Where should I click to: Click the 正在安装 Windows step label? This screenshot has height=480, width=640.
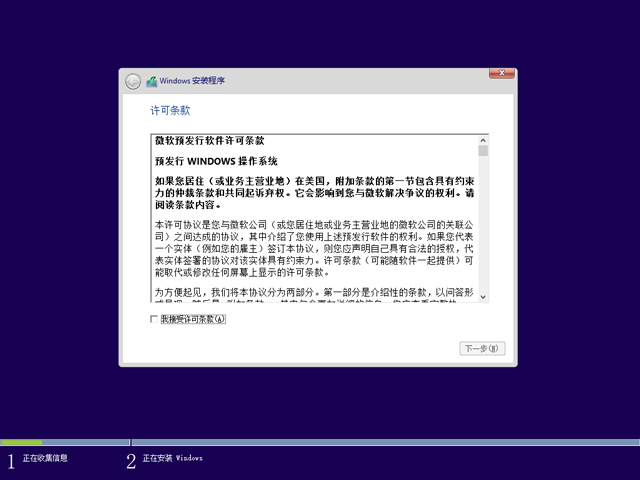(172, 458)
